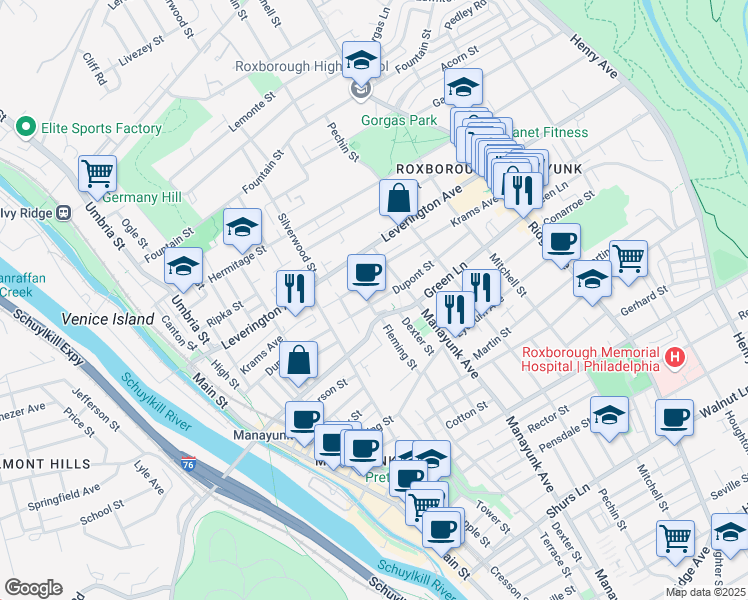Open the Google logo link
Screen dimensions: 748x600
tap(33, 589)
